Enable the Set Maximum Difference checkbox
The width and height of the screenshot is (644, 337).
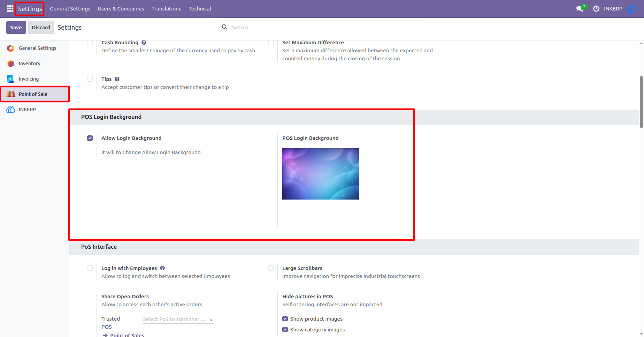[x=271, y=43]
